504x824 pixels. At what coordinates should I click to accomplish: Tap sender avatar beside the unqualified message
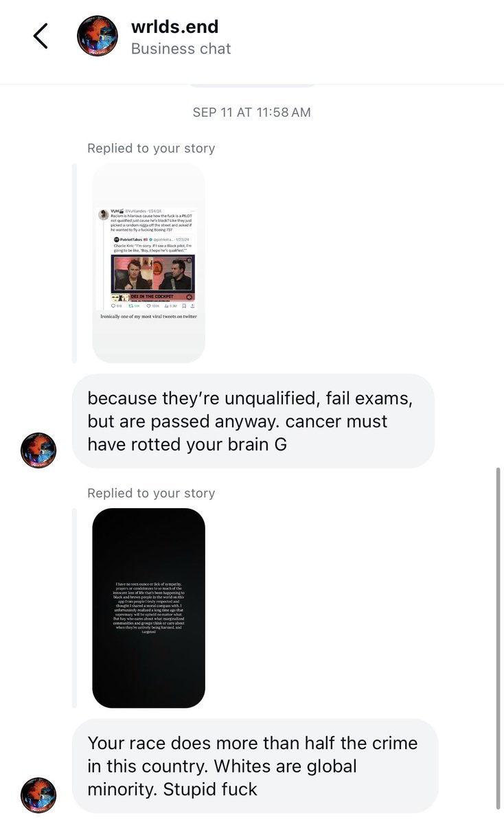click(x=38, y=450)
